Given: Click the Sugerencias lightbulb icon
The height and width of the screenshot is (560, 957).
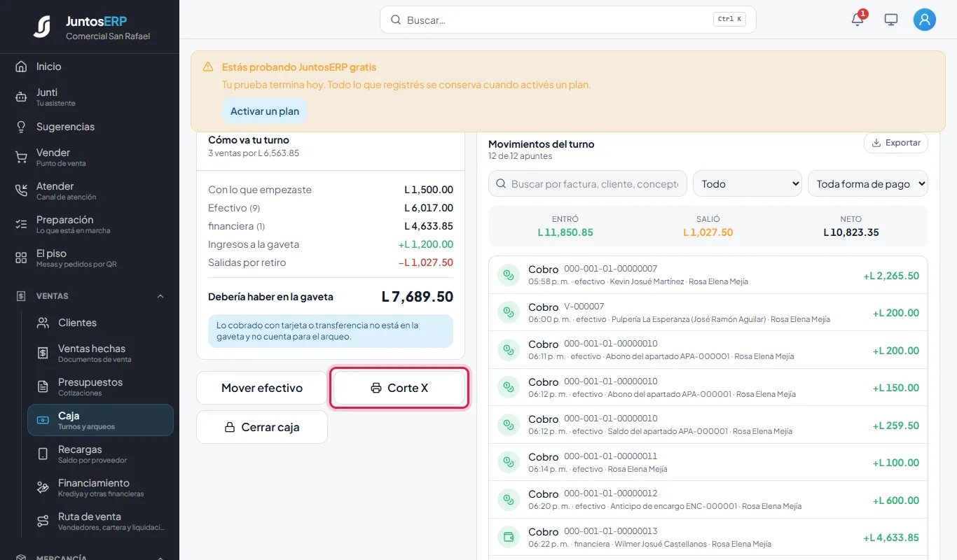Looking at the screenshot, I should tap(21, 127).
